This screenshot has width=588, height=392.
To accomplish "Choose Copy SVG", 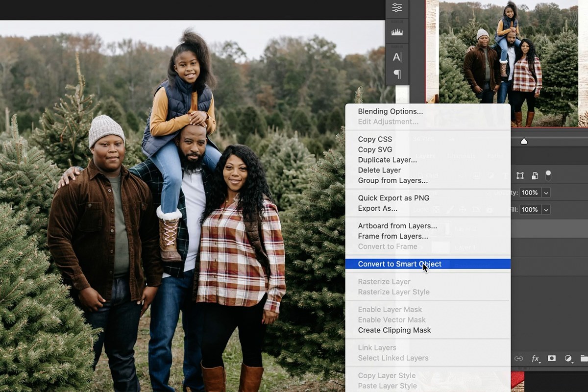I will pyautogui.click(x=375, y=149).
